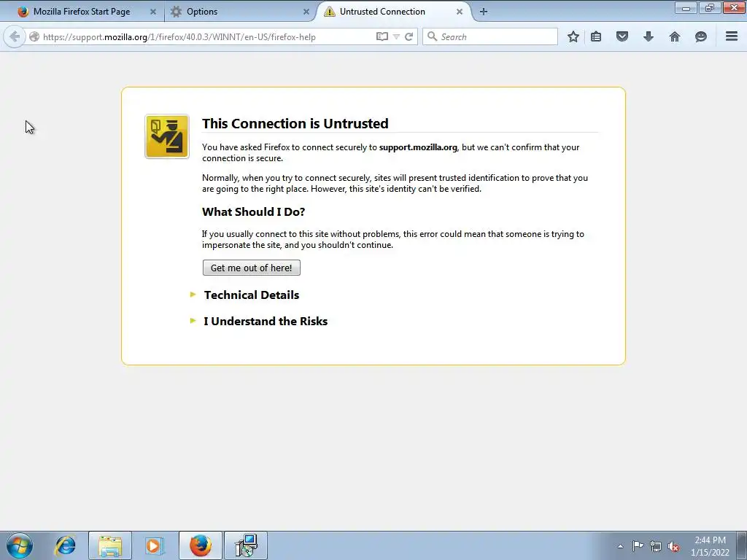Viewport: 747px width, 560px height.
Task: Bookmark this page with the star
Action: (x=573, y=36)
